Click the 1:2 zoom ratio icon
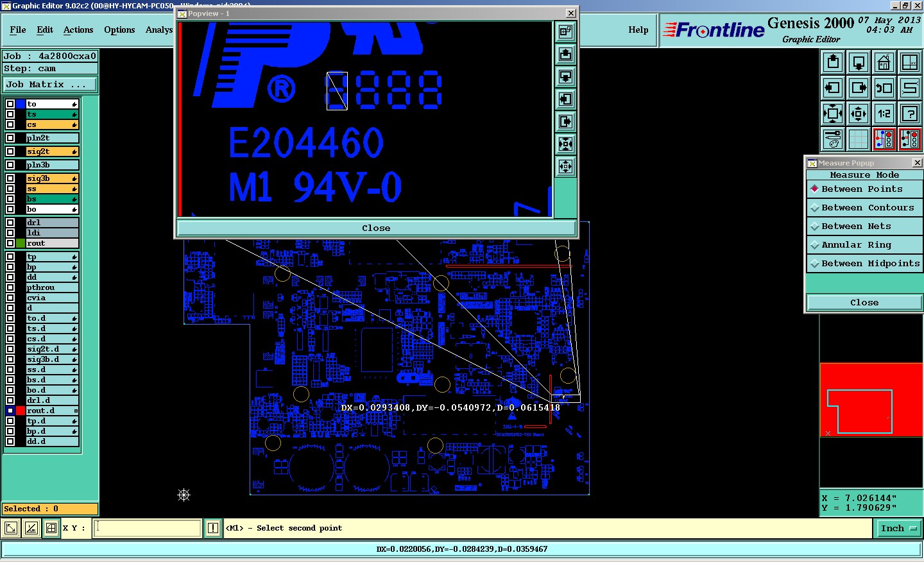The height and width of the screenshot is (562, 924). tap(884, 114)
